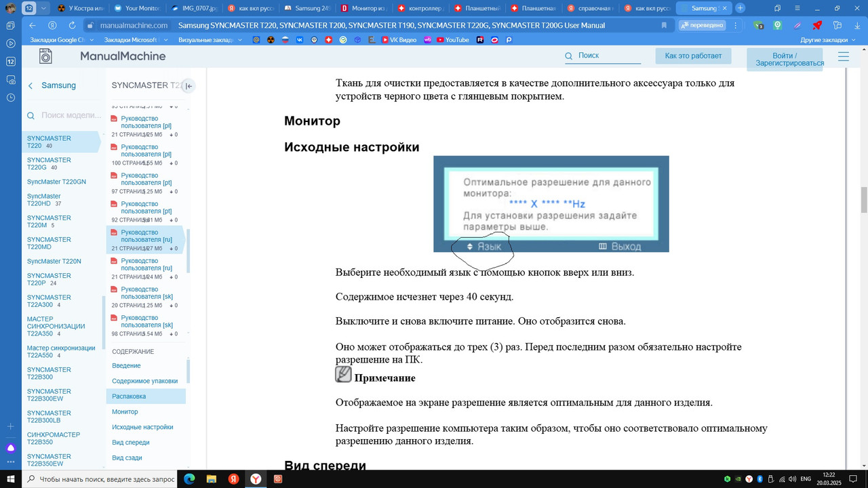Open the screenshot tool in browser sidebar

point(9,79)
